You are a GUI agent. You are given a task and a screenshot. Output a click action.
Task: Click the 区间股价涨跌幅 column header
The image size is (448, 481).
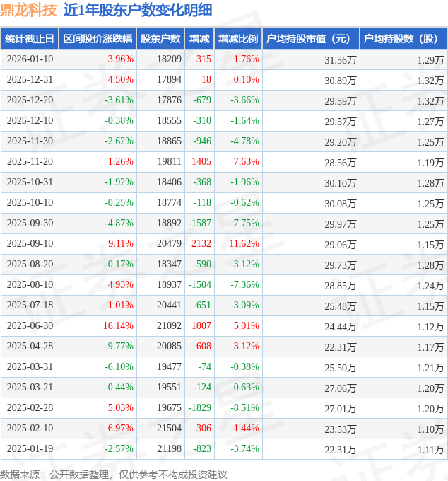[x=98, y=39]
